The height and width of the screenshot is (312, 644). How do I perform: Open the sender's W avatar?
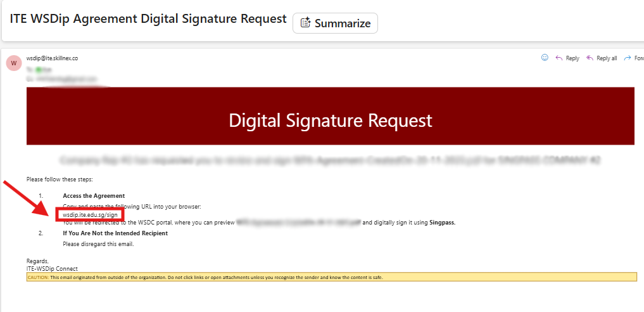point(13,63)
